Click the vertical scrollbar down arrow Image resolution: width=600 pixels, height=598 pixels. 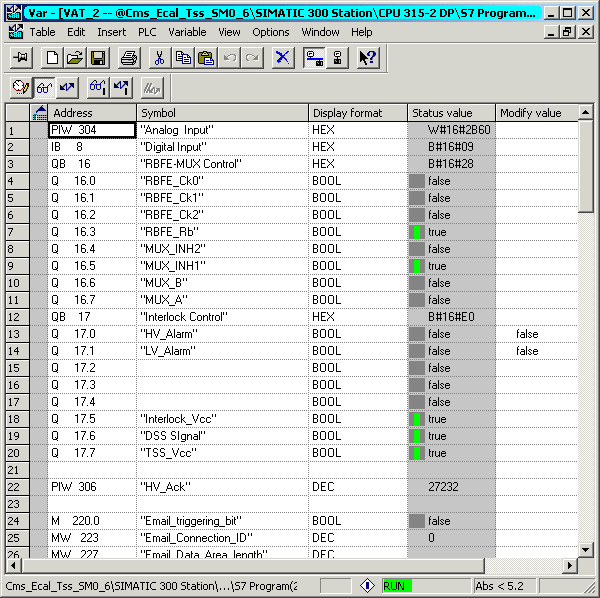coord(585,550)
